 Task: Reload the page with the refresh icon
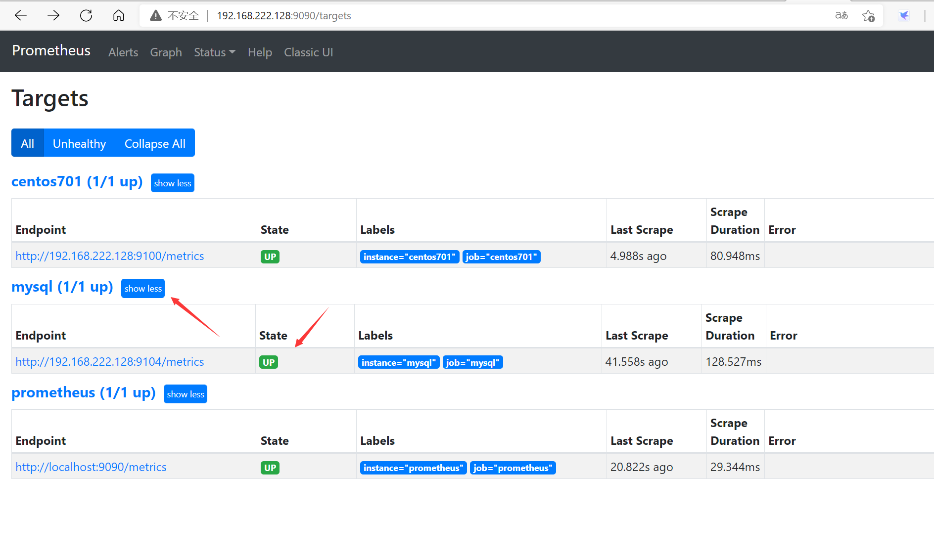coord(86,16)
